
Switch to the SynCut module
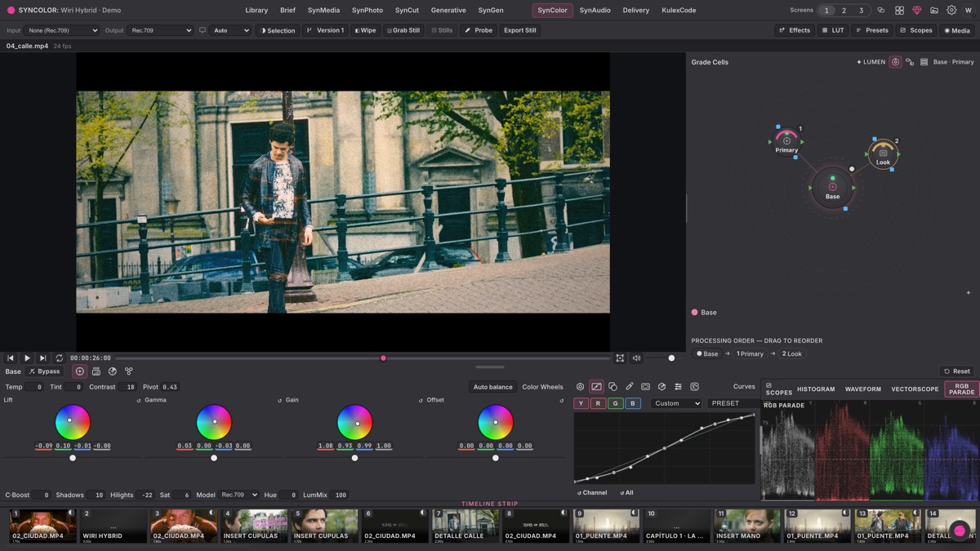coord(407,11)
